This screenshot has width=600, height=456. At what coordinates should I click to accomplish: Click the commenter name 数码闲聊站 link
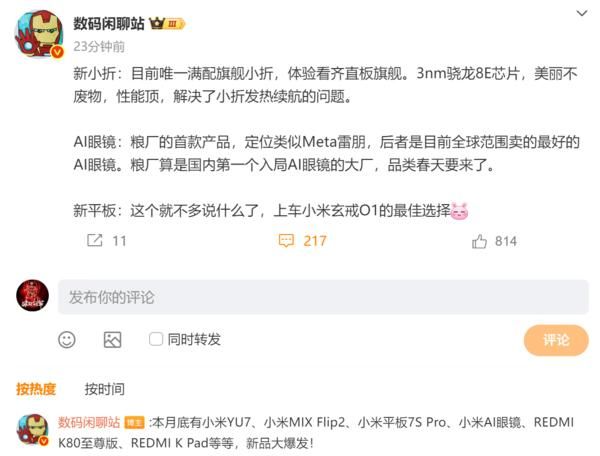point(89,422)
